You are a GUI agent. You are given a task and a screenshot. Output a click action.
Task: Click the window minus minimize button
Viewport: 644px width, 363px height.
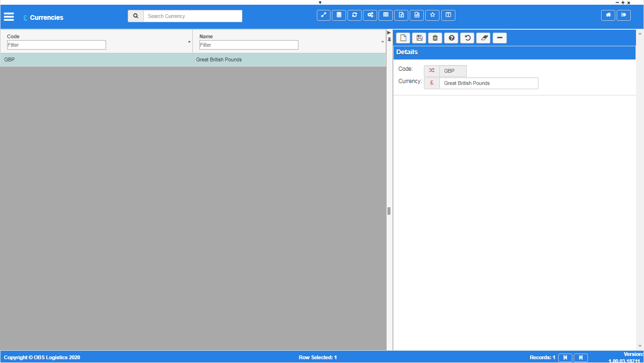pyautogui.click(x=618, y=2)
